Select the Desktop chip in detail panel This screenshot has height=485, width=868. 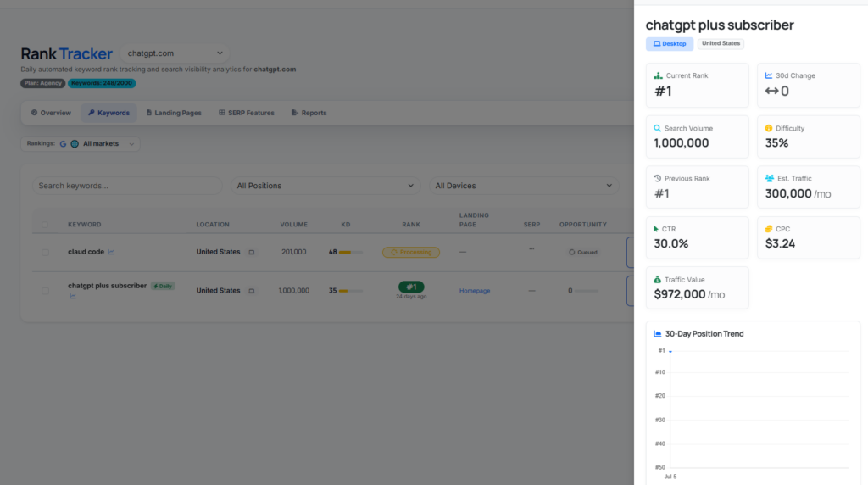(670, 44)
